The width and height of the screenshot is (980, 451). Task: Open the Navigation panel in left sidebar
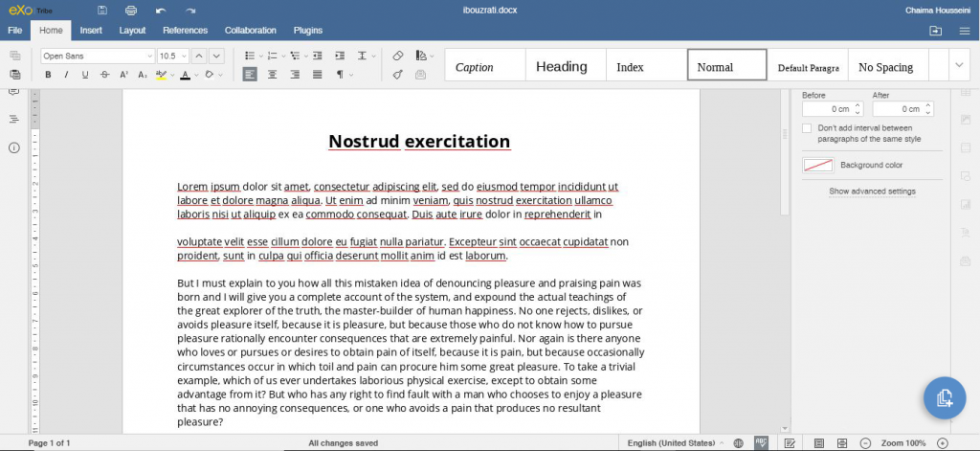point(13,119)
